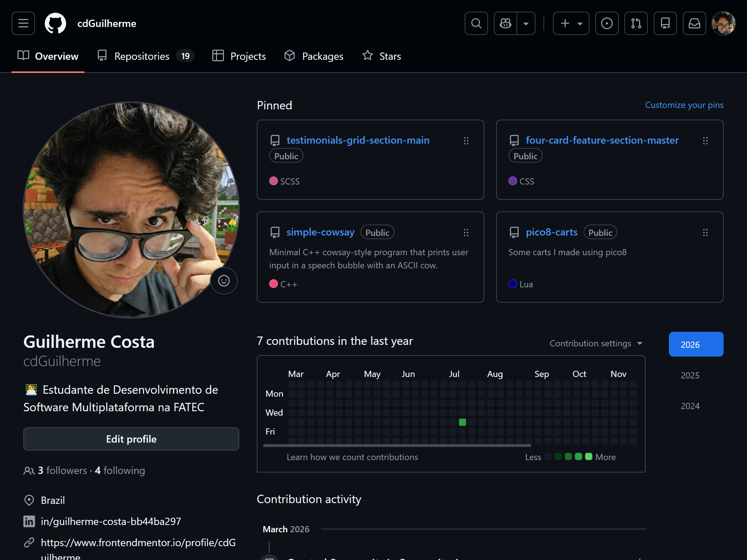This screenshot has width=747, height=560.
Task: Open the notifications inbox icon
Action: [x=694, y=23]
